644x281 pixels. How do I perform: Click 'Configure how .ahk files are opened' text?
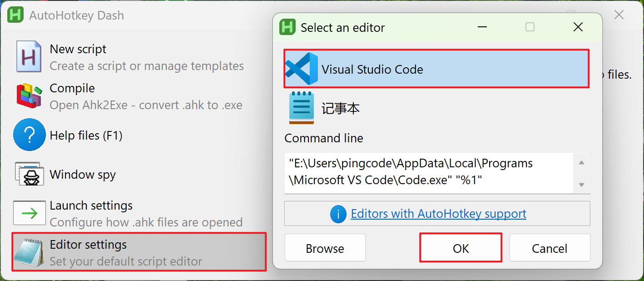tap(146, 222)
